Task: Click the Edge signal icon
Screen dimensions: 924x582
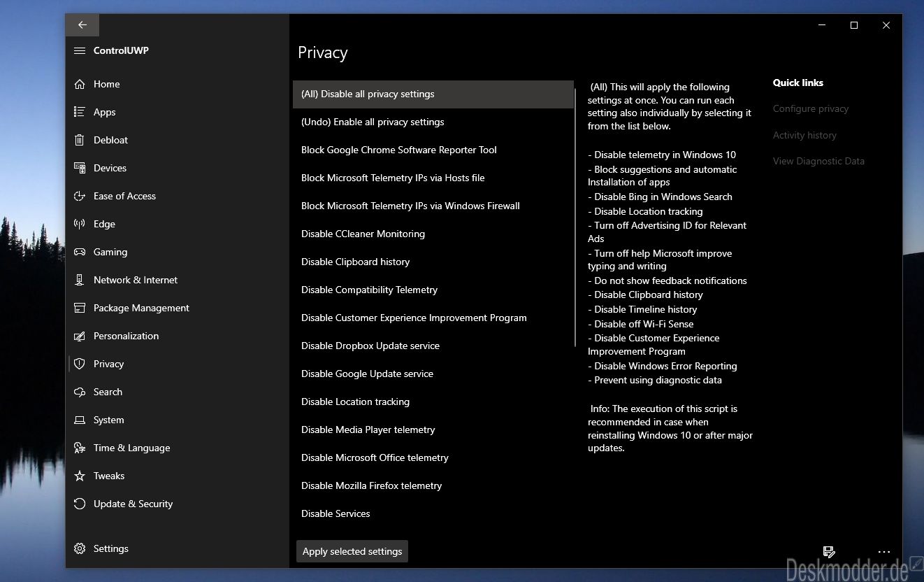Action: pos(80,224)
